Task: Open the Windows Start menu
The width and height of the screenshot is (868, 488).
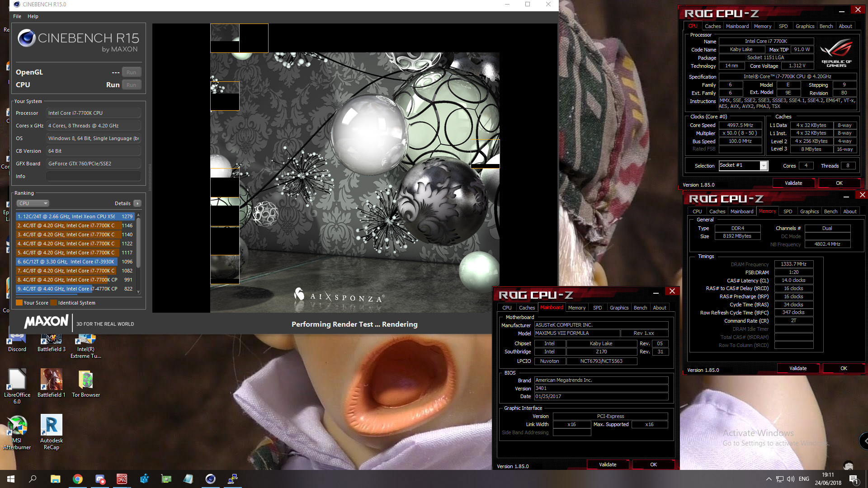Action: pos(11,479)
